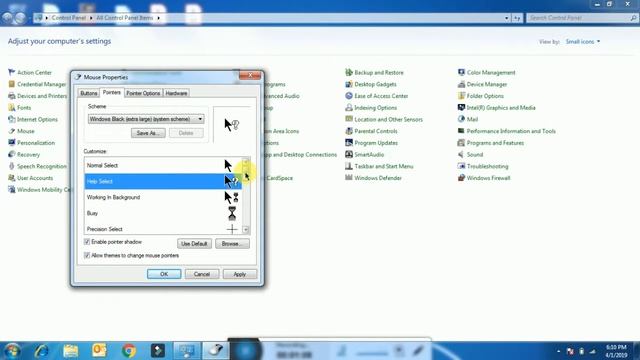This screenshot has width=640, height=360.
Task: Expand Control Panel breadcrumb arrow
Action: tap(91, 18)
